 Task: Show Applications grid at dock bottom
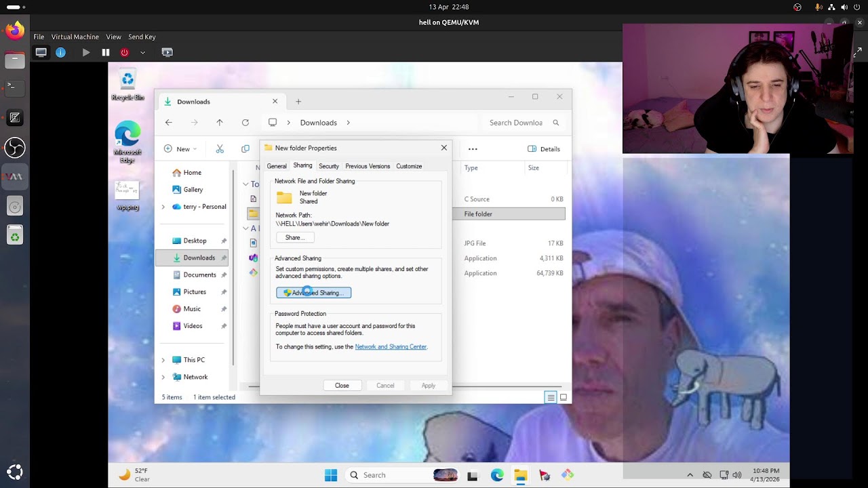[14, 472]
